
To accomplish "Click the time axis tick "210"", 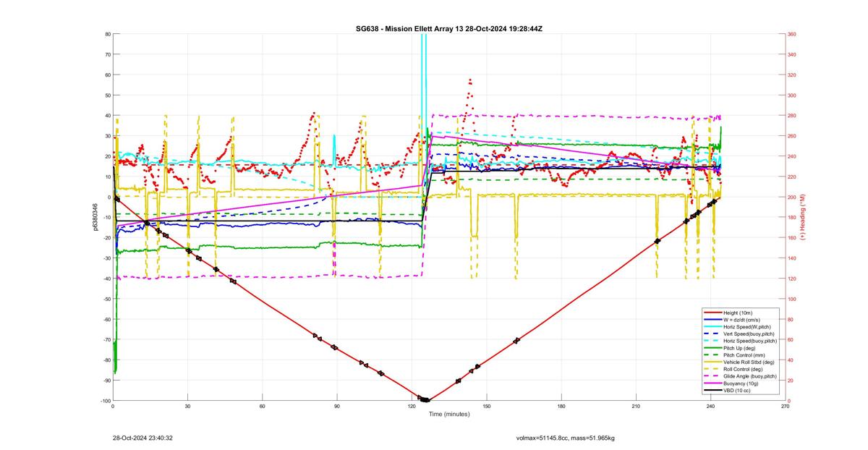I will point(635,407).
